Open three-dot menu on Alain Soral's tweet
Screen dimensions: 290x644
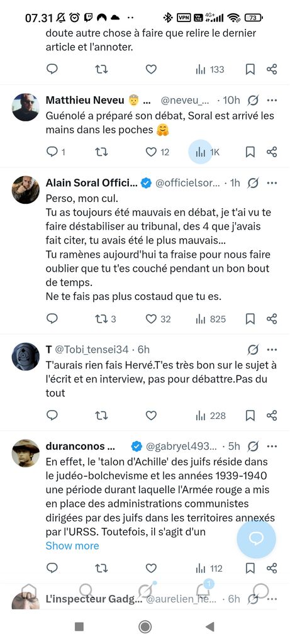click(x=272, y=183)
